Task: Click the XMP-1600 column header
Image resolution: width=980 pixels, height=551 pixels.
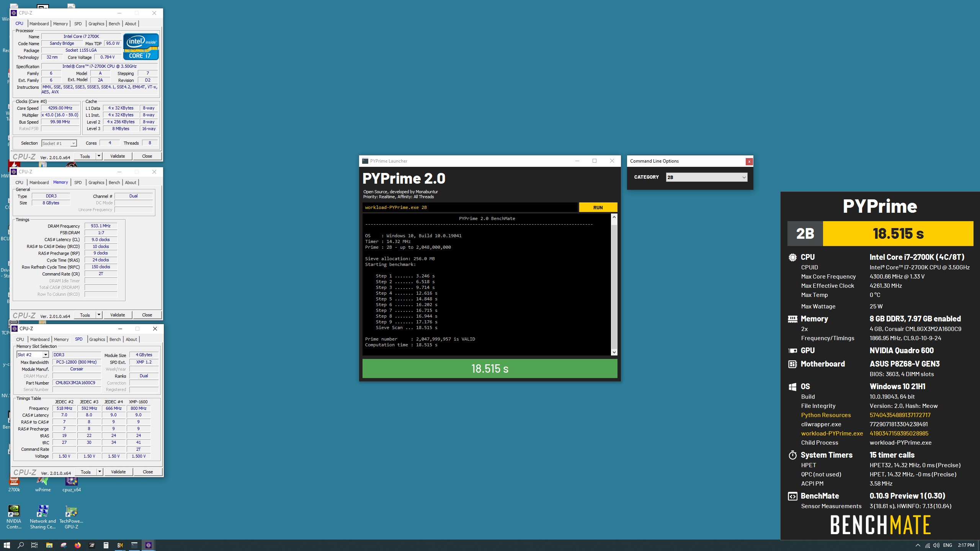Action: 138,402
